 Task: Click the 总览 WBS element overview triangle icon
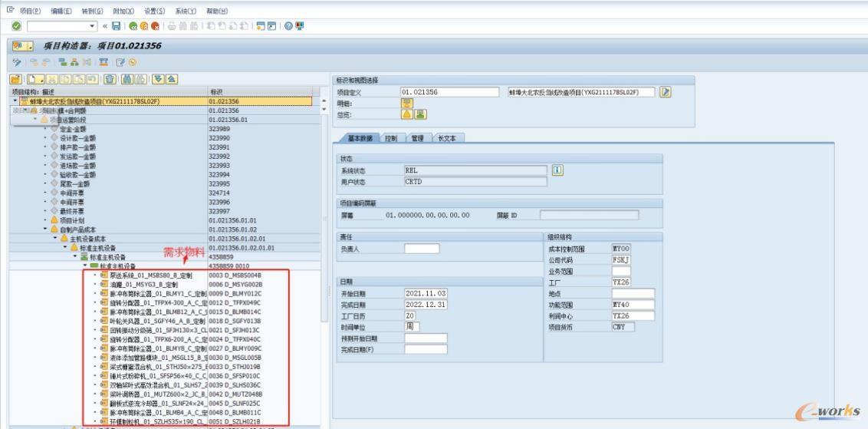[x=407, y=115]
